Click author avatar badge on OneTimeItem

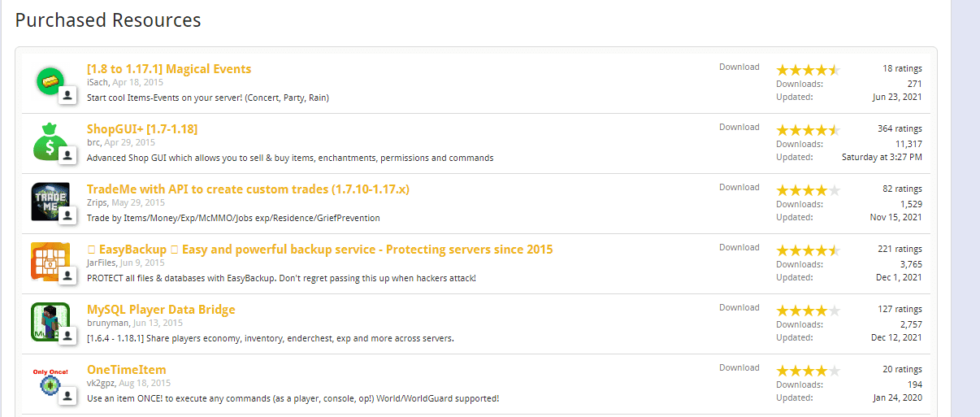68,397
